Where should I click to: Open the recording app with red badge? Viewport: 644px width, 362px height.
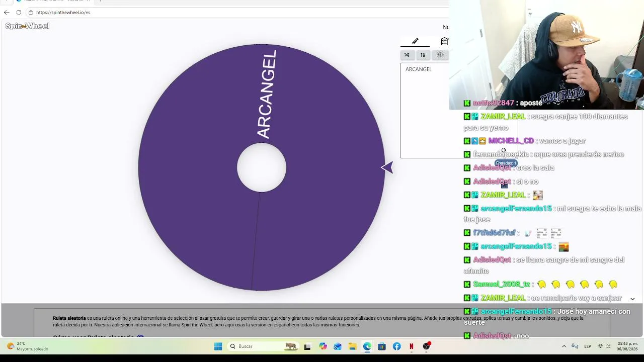click(427, 346)
